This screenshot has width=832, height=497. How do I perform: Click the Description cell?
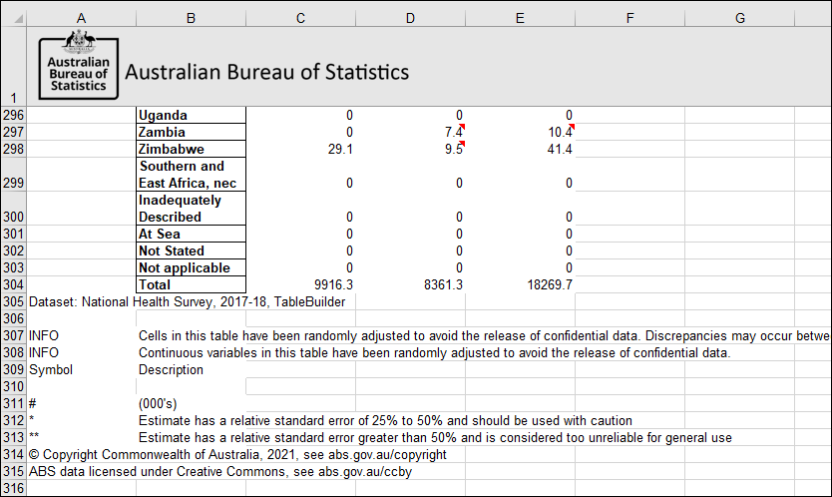coord(191,370)
